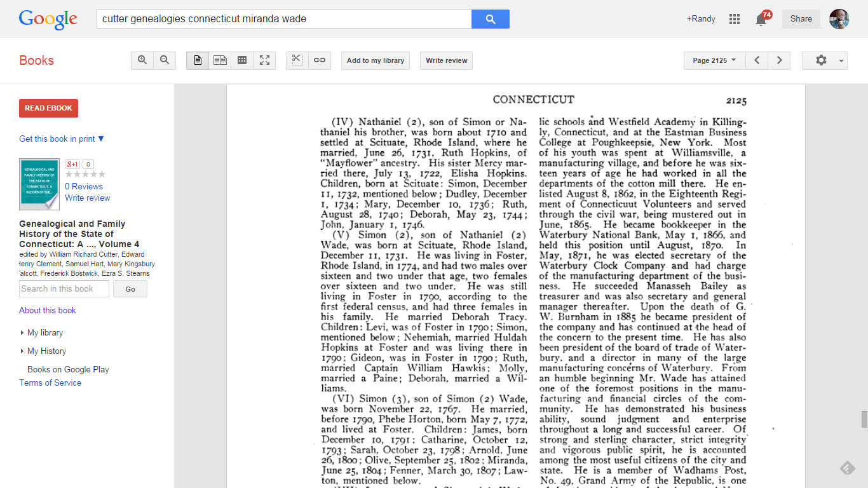Go to the next page
The height and width of the screenshot is (488, 868).
[780, 60]
